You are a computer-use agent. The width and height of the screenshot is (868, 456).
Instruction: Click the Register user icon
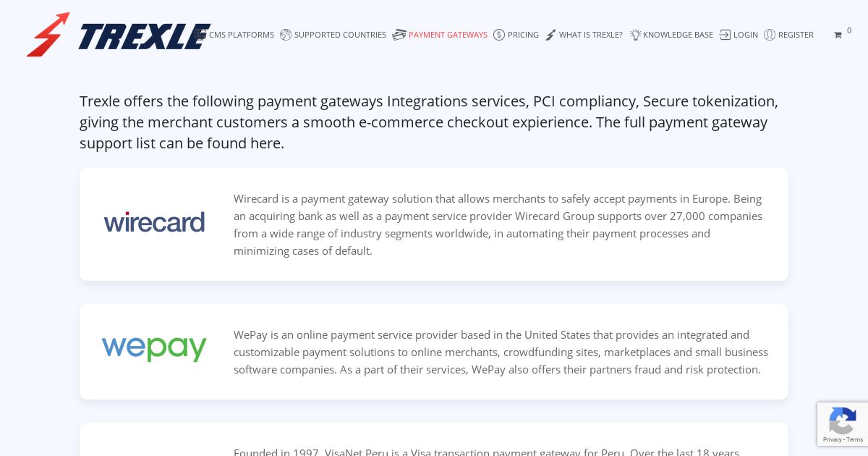[770, 35]
